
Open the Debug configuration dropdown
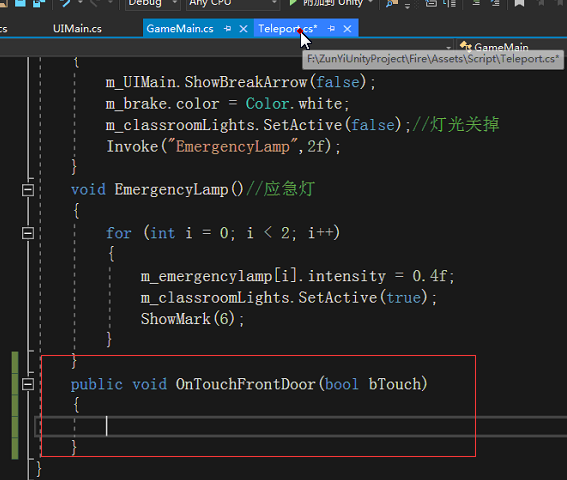coord(152,3)
